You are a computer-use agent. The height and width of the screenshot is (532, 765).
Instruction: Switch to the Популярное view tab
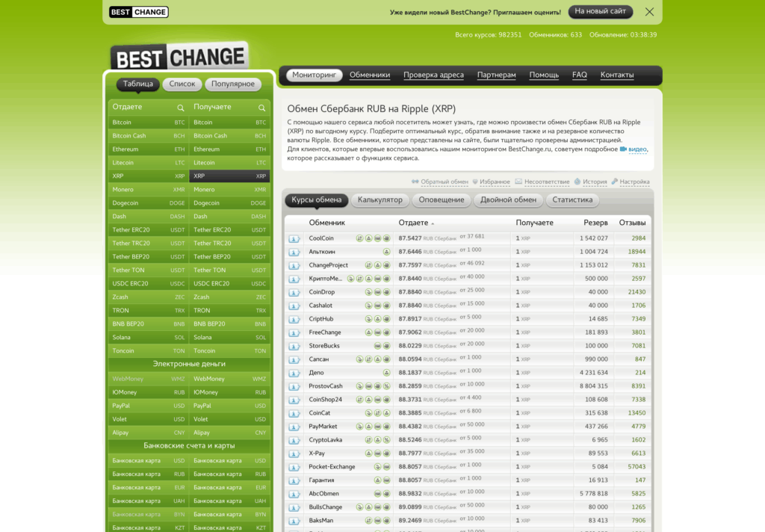[x=233, y=84]
